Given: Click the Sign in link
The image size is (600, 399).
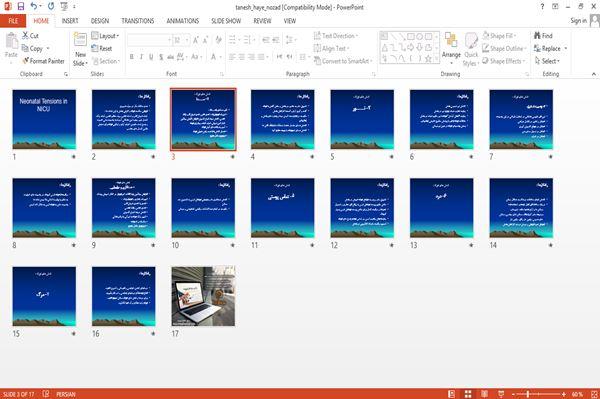Looking at the screenshot, I should [x=578, y=21].
